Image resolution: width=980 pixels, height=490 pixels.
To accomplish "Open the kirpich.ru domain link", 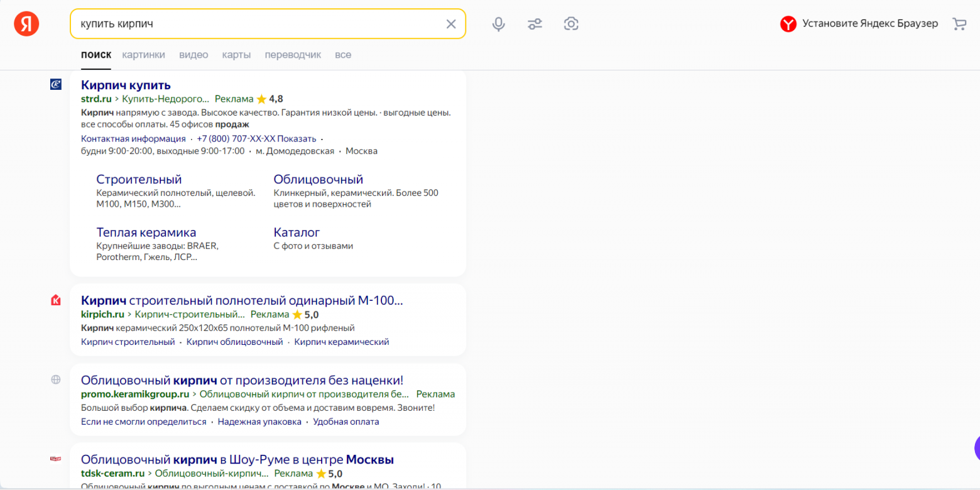I will click(x=103, y=314).
